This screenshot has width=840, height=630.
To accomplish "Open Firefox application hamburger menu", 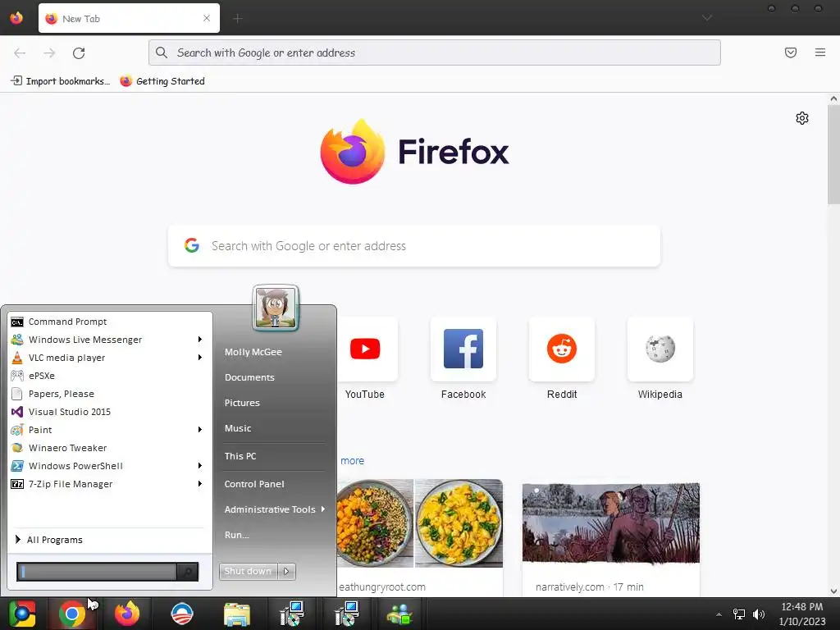I will point(820,52).
